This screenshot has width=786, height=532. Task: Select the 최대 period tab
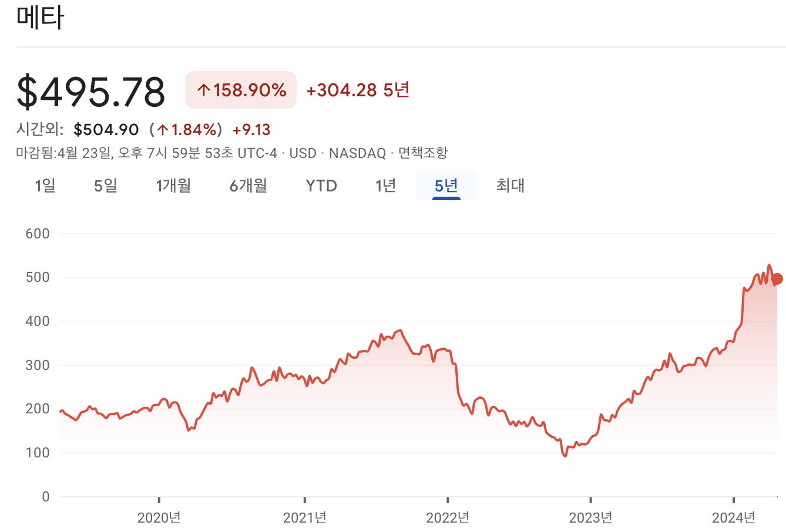point(509,186)
